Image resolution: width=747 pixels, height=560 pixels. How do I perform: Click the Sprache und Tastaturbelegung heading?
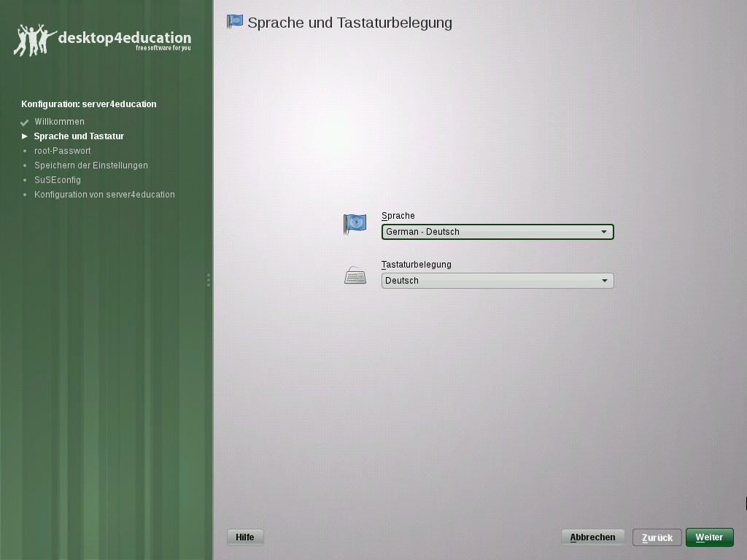(x=349, y=23)
